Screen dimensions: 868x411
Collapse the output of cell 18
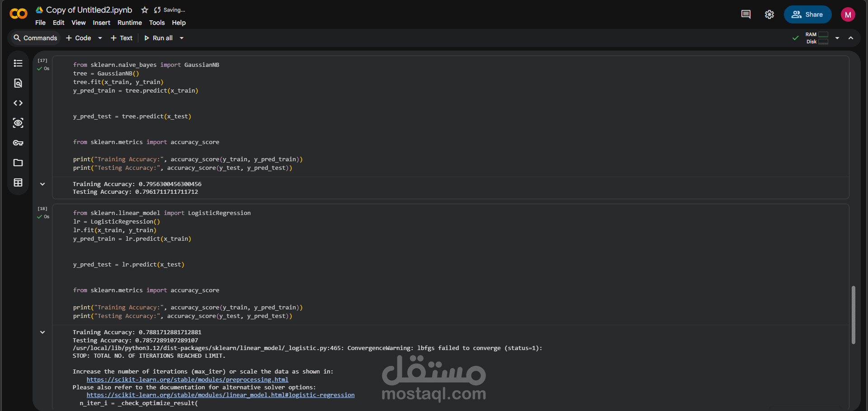point(42,332)
